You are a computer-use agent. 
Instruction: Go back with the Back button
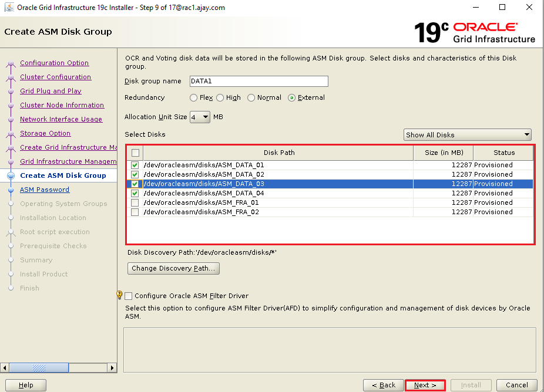384,385
